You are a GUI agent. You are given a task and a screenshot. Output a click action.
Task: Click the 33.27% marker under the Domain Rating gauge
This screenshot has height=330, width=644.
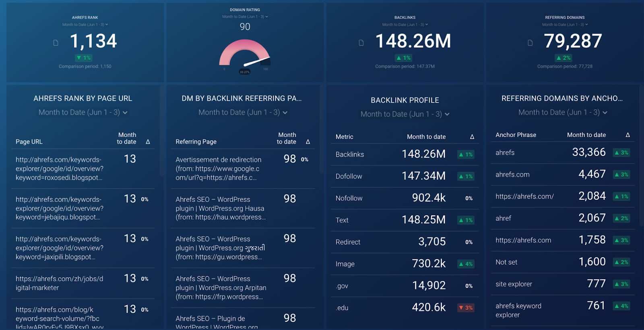(245, 72)
